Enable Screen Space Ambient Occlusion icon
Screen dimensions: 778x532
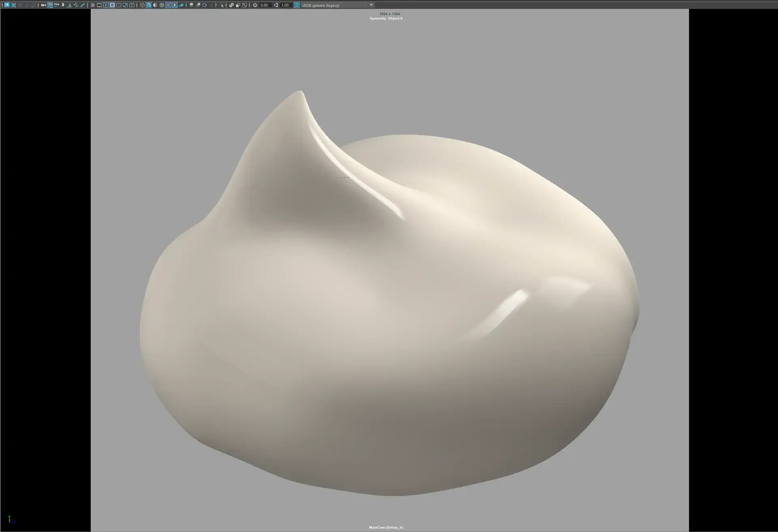(191, 5)
